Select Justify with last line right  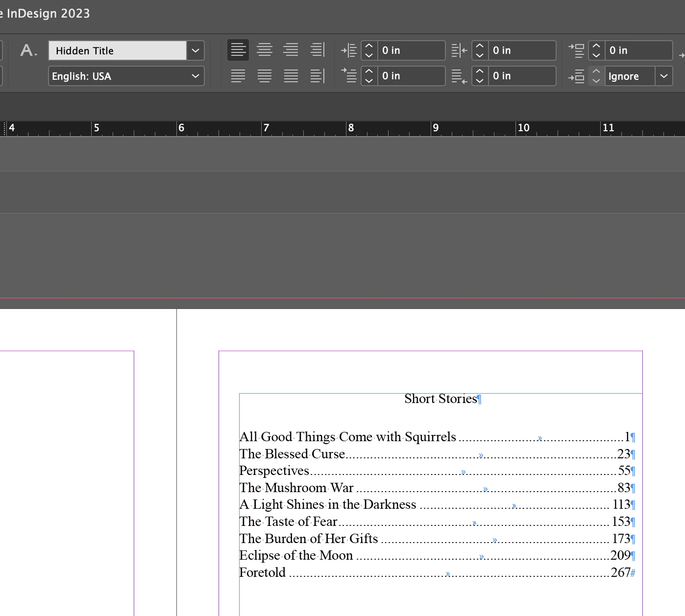tap(291, 76)
